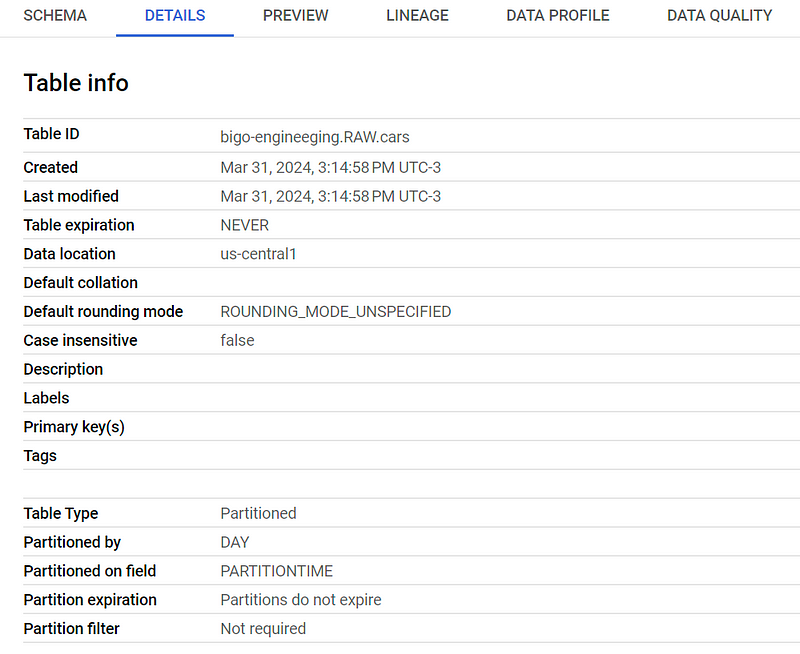Image resolution: width=800 pixels, height=654 pixels.
Task: Open the DATA QUALITY tab
Action: (x=719, y=16)
